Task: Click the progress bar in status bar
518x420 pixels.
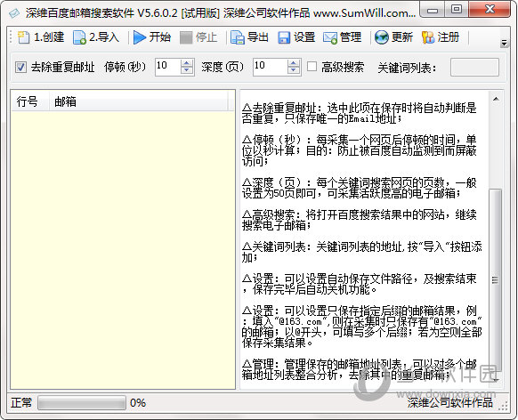Action: (x=82, y=403)
